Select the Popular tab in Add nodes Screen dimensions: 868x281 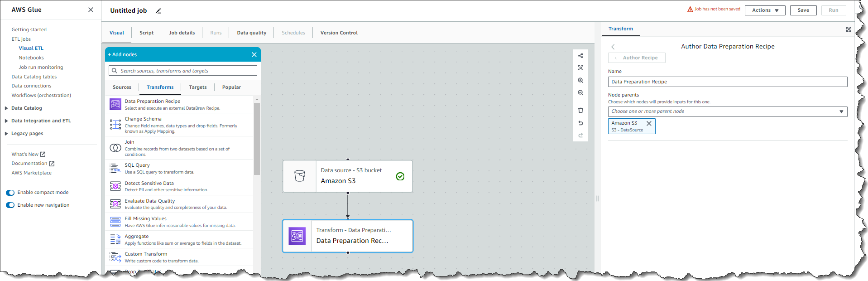(231, 87)
